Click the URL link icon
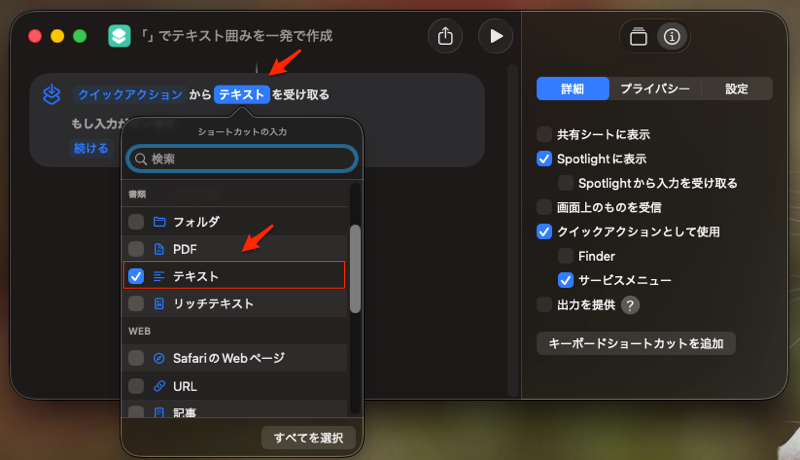 [159, 386]
